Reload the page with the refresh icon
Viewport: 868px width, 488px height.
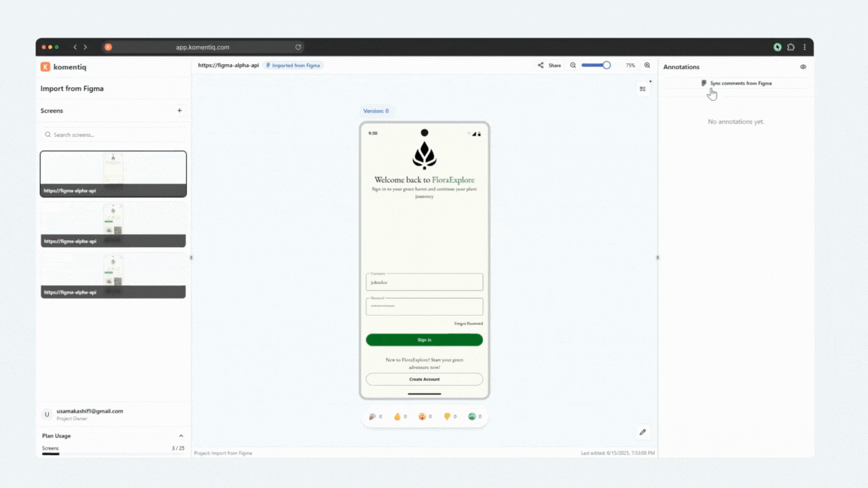tap(298, 47)
